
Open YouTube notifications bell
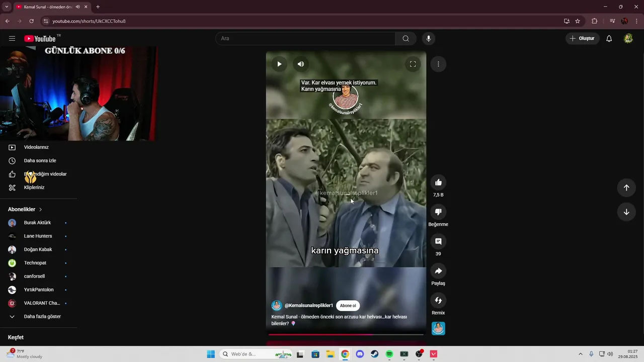coord(609,38)
